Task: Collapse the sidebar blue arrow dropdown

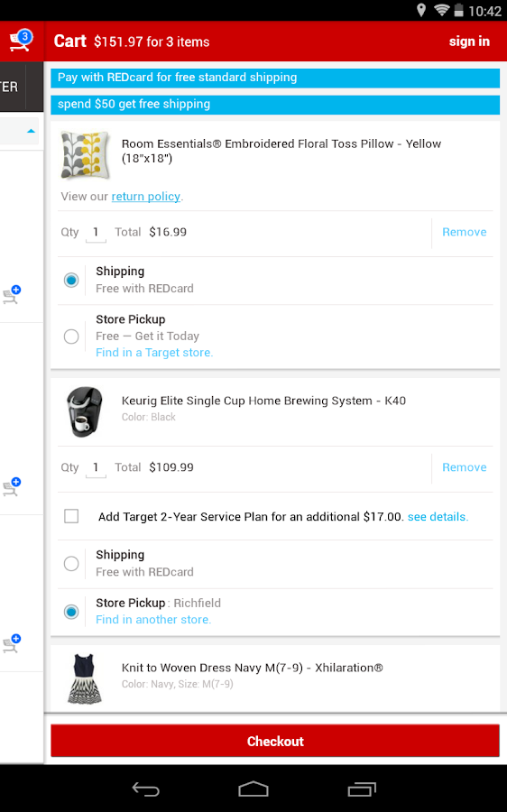Action: (31, 131)
